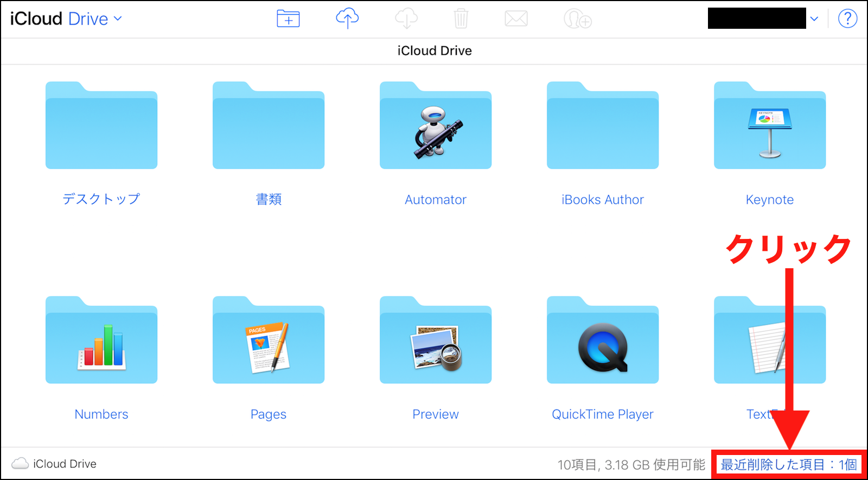
Task: Open the デスクトップ folder icon
Action: pyautogui.click(x=101, y=125)
